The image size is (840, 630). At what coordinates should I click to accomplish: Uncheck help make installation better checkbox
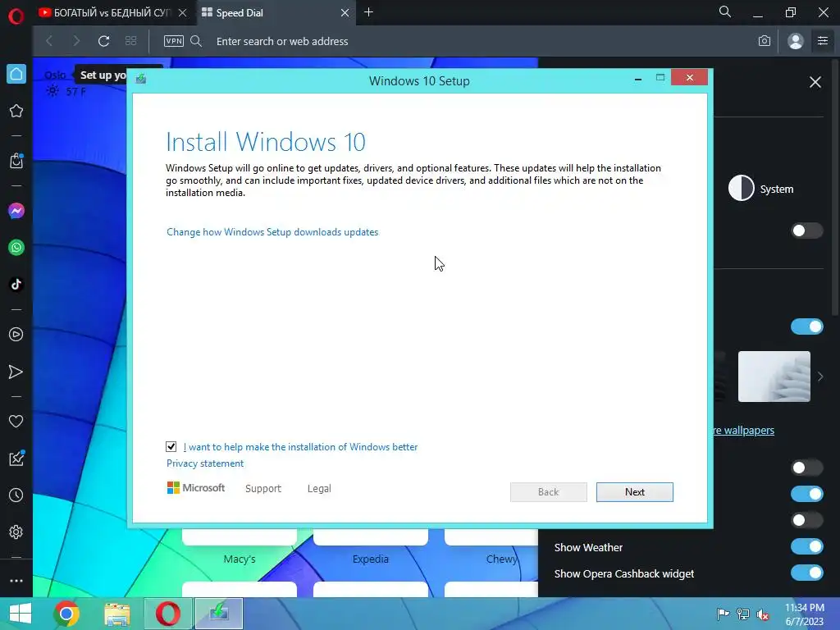click(x=171, y=446)
